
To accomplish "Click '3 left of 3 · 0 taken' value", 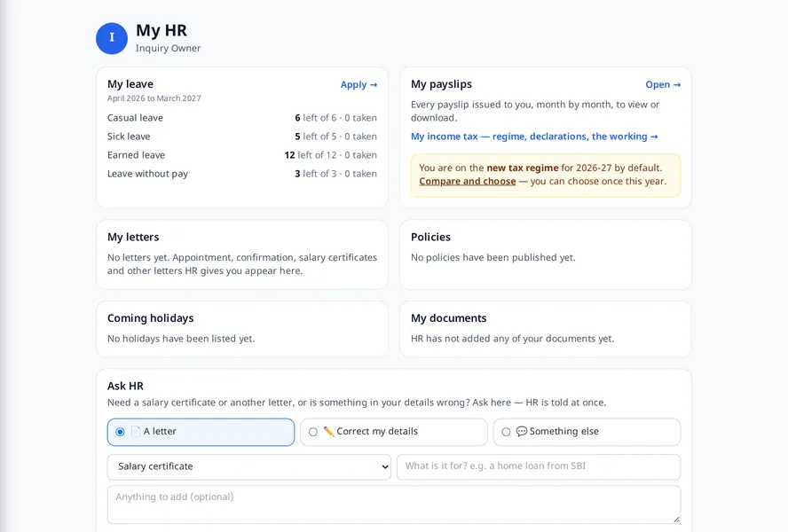I will (335, 173).
